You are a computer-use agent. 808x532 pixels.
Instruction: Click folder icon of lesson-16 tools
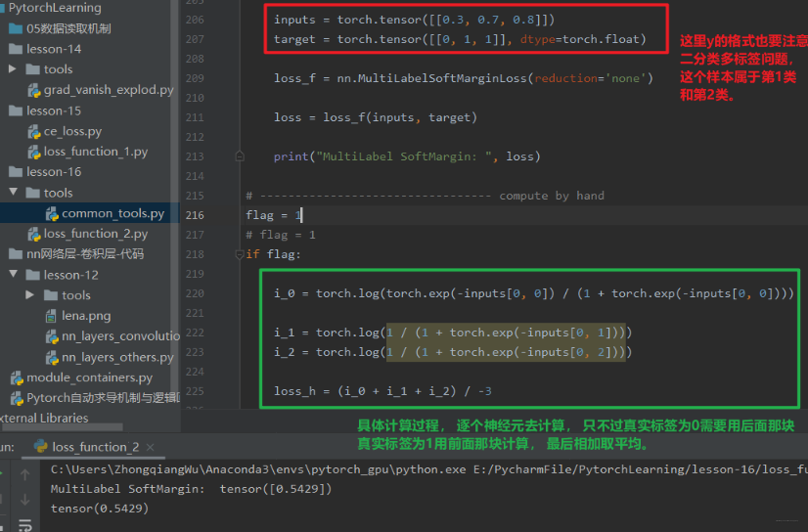click(x=33, y=193)
